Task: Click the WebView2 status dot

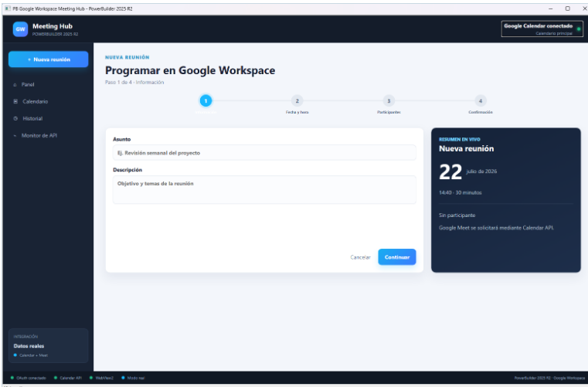Action: click(91, 378)
